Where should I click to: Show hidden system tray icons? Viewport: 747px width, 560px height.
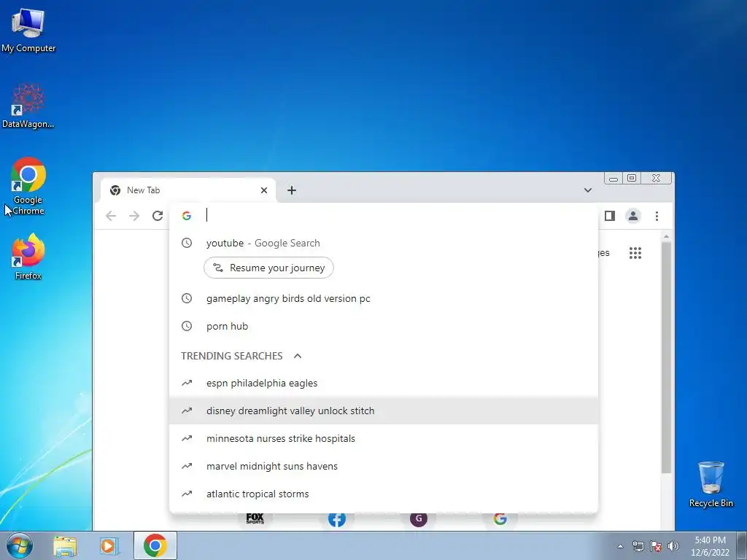pos(620,547)
